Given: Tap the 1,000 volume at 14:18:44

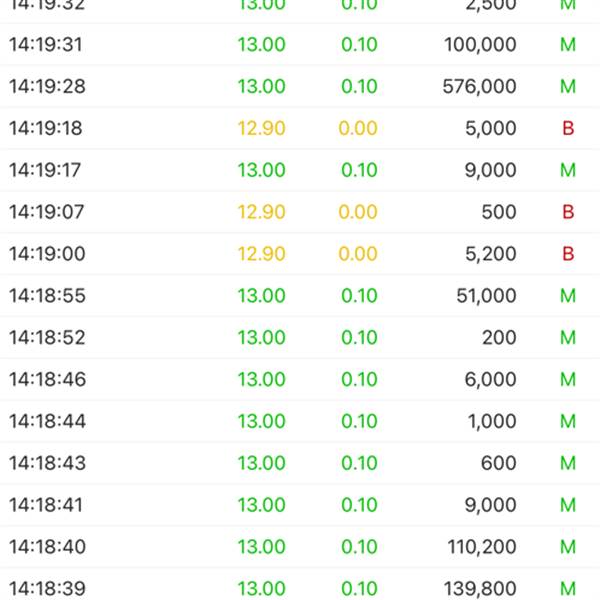Looking at the screenshot, I should (x=492, y=421).
